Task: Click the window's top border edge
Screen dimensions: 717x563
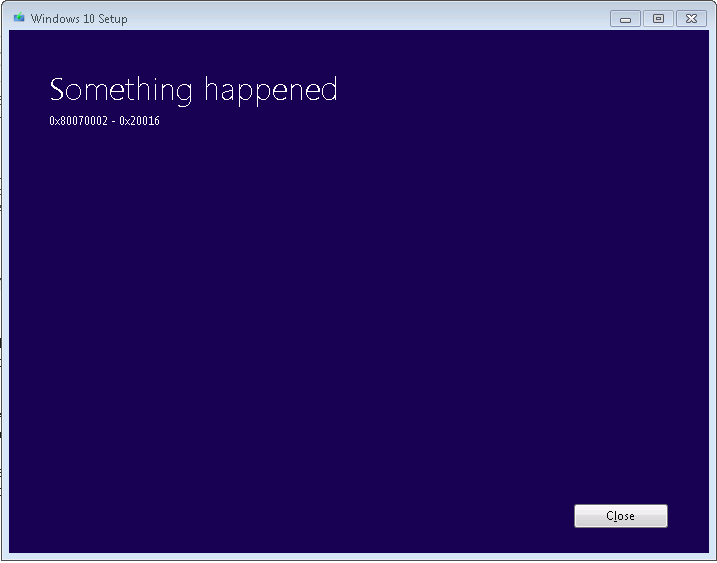Action: 359,3
